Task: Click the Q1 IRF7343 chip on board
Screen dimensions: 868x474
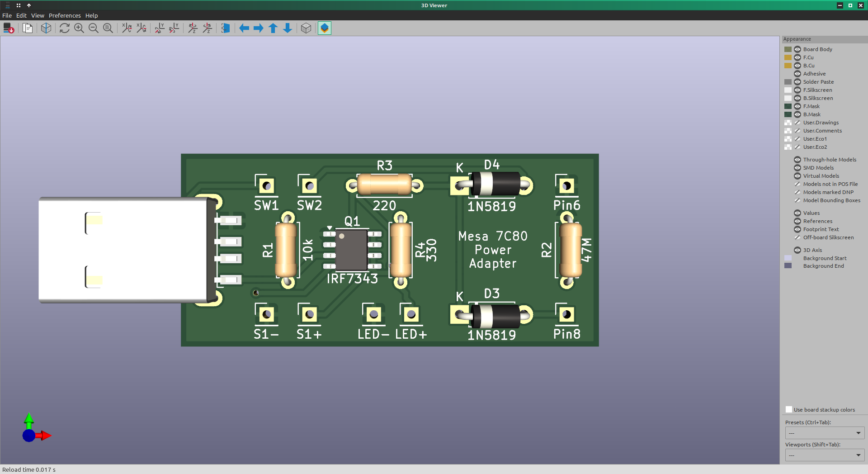Action: tap(351, 250)
